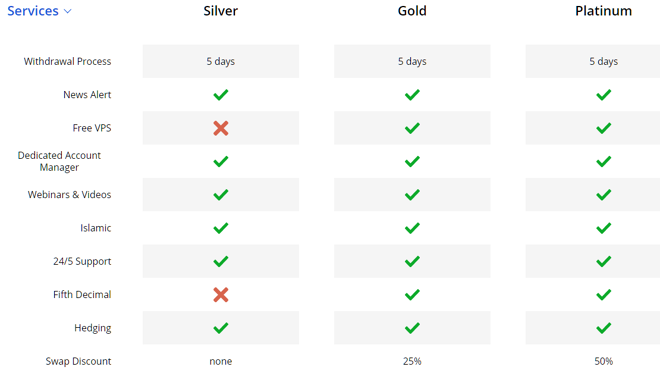Click the red X for Silver Free VPS
Screen dimensions: 660x373
[221, 128]
